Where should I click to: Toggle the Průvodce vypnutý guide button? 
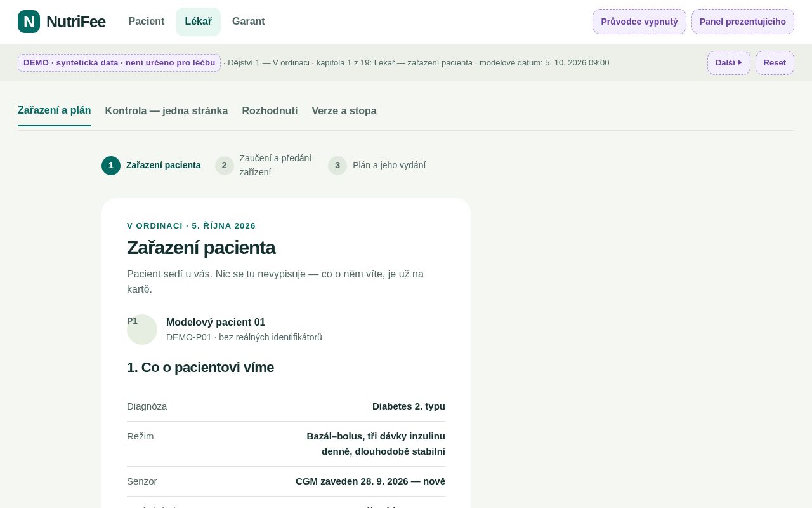(639, 22)
